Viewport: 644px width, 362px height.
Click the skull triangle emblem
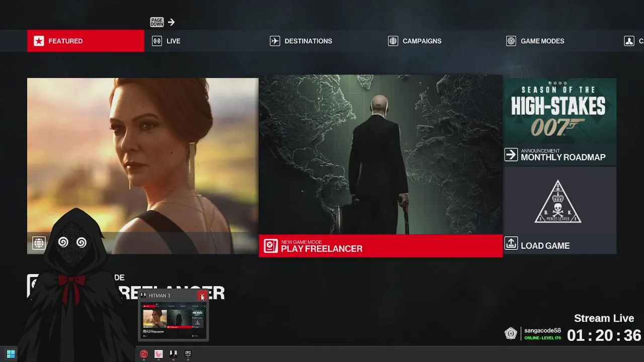(557, 202)
